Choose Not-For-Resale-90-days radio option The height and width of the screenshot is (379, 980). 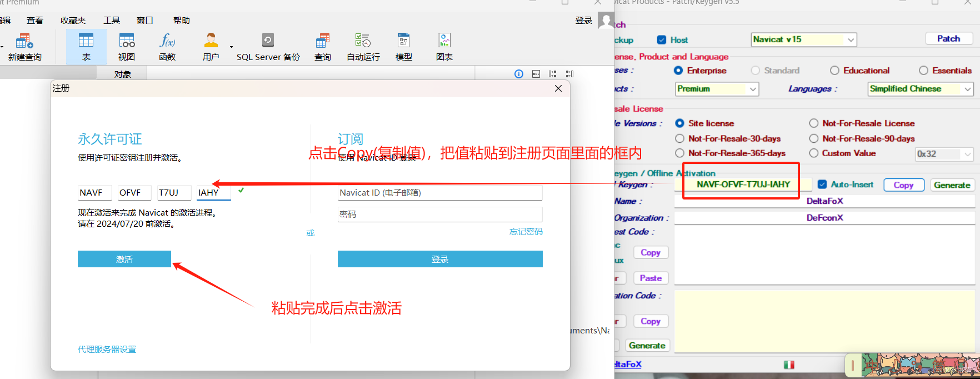coord(814,138)
